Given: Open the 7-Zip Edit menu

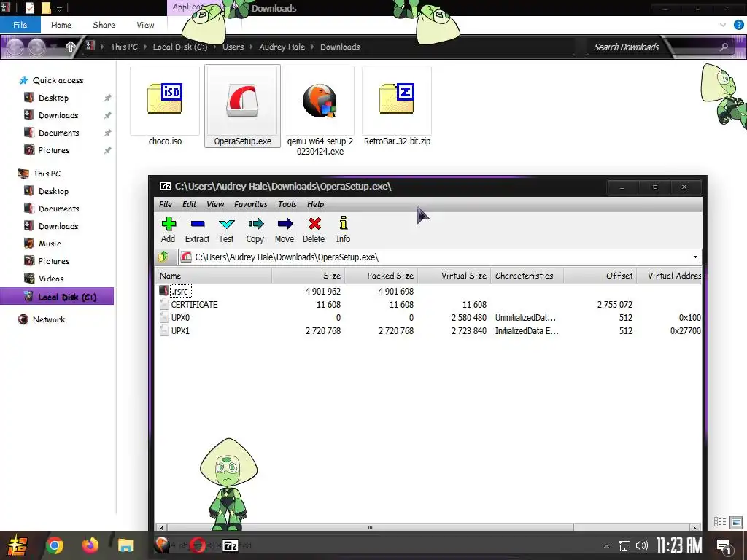Looking at the screenshot, I should 189,204.
